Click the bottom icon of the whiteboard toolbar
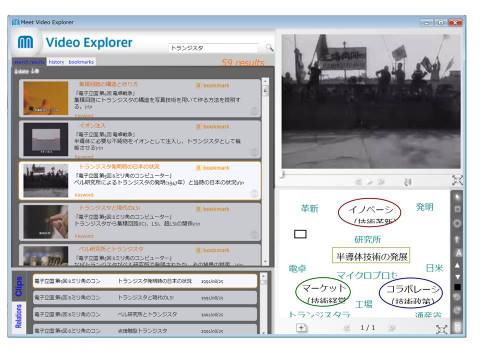This screenshot has width=480, height=360. tap(458, 327)
